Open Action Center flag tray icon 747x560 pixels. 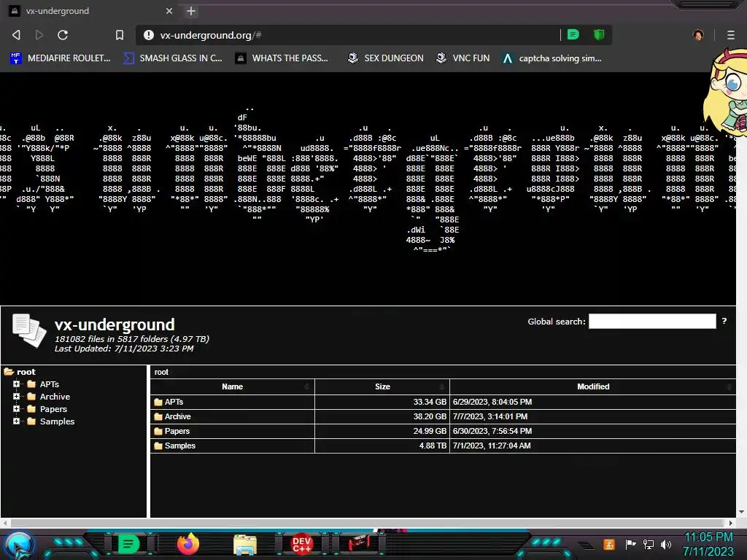click(631, 544)
